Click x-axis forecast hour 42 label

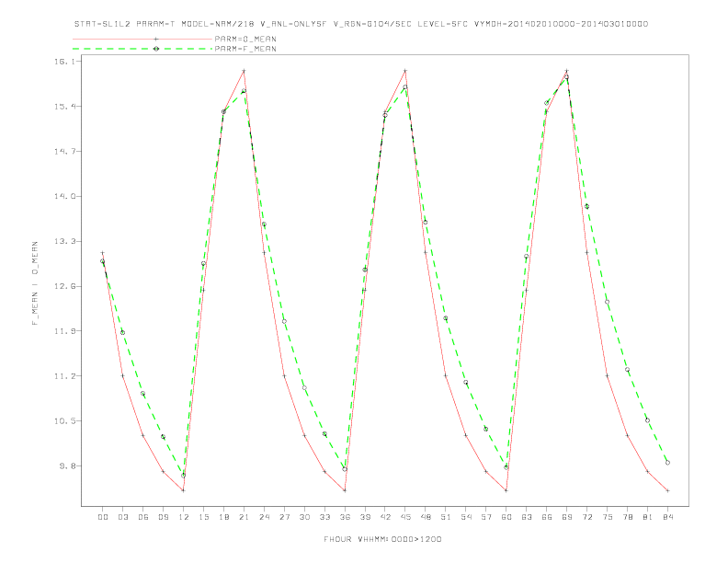(x=385, y=517)
